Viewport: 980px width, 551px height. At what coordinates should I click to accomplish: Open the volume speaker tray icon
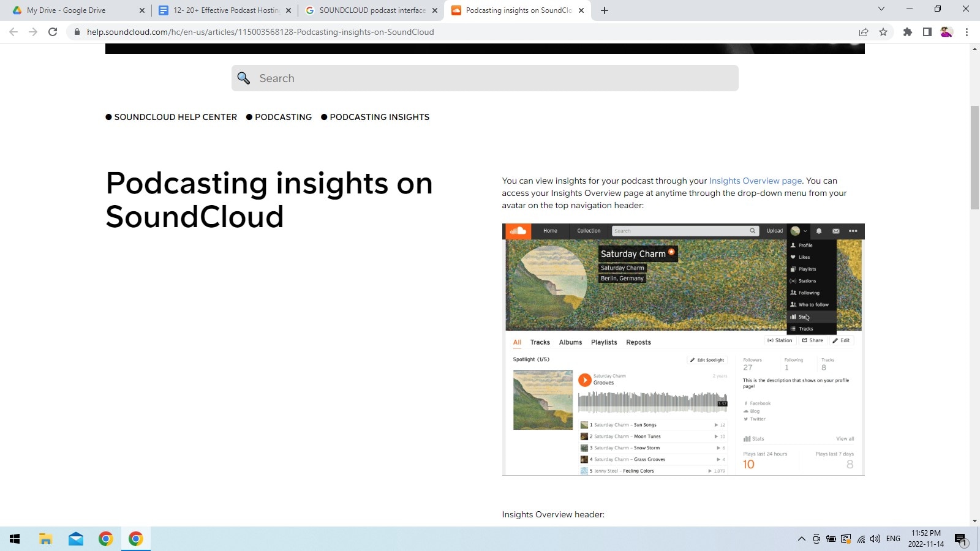point(875,539)
